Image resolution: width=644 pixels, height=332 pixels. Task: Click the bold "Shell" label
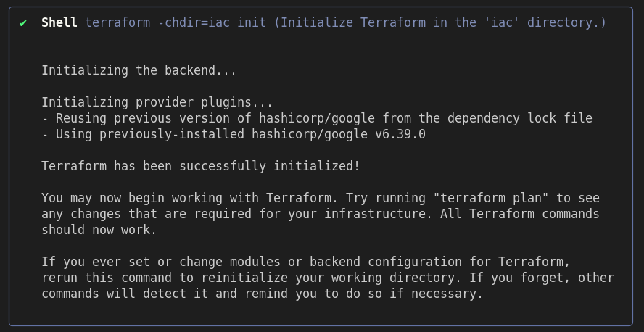point(59,22)
